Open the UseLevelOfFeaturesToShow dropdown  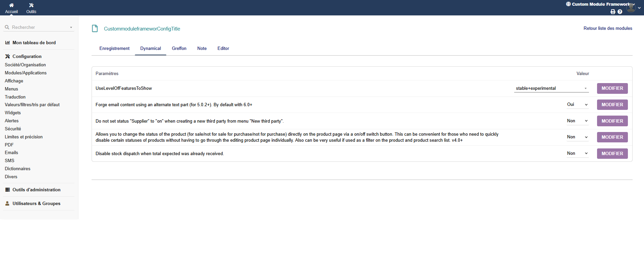click(x=551, y=88)
